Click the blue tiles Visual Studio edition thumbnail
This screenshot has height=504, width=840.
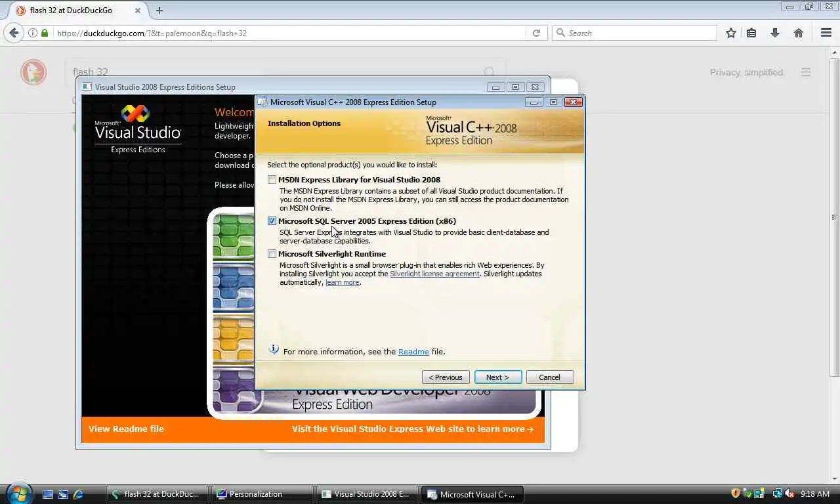click(x=233, y=287)
